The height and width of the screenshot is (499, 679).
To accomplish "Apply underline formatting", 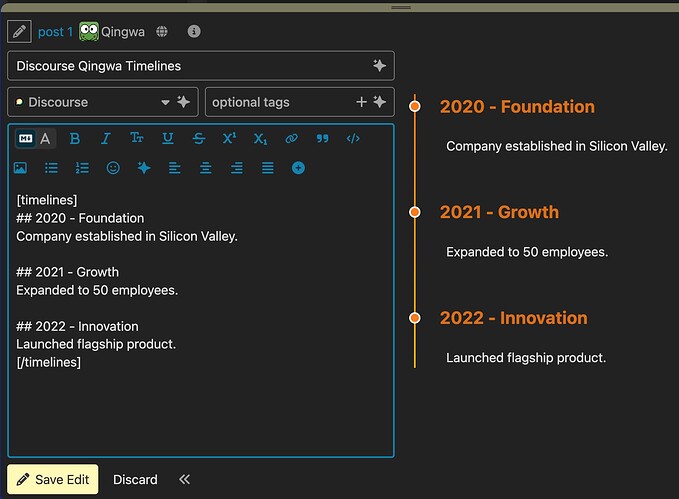I will 168,139.
